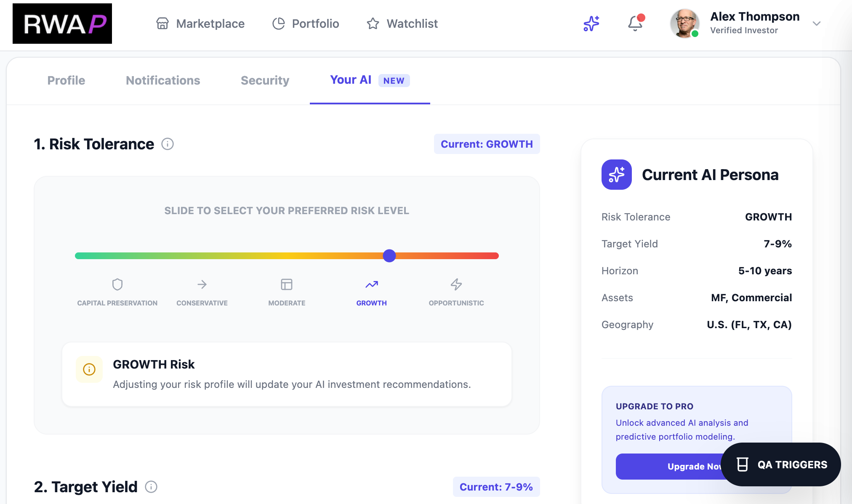
Task: Select the Capital Preservation shield icon
Action: [117, 284]
